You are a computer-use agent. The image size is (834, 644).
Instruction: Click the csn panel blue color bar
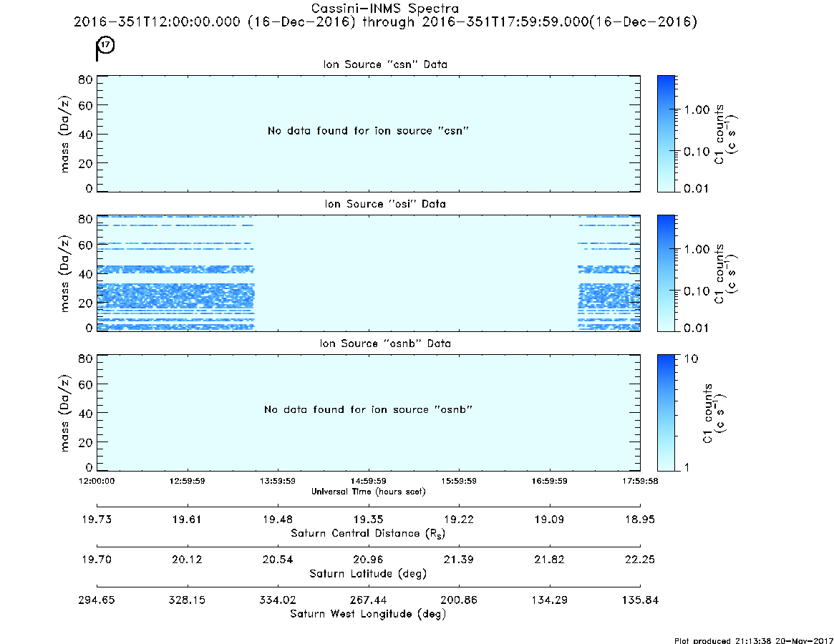(x=666, y=134)
